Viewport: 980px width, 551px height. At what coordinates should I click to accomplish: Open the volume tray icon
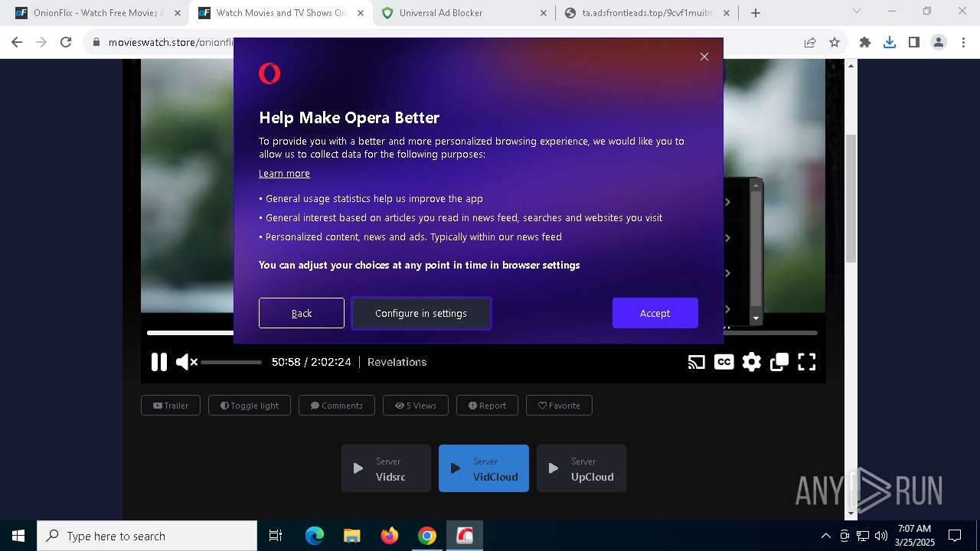pyautogui.click(x=881, y=536)
